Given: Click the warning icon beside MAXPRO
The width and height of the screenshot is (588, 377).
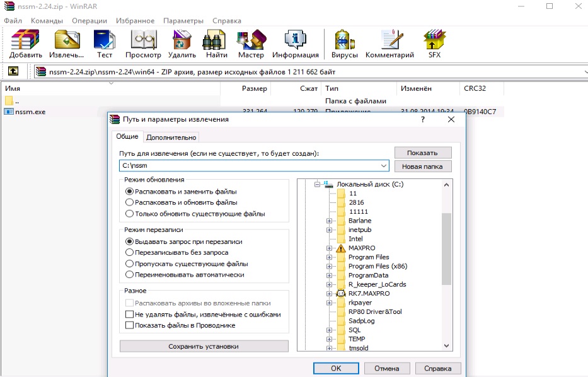Looking at the screenshot, I should pos(340,248).
